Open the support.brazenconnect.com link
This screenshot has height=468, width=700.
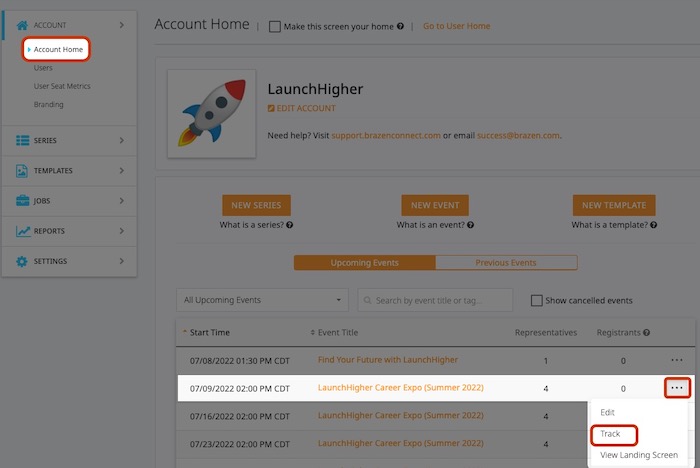pyautogui.click(x=386, y=135)
